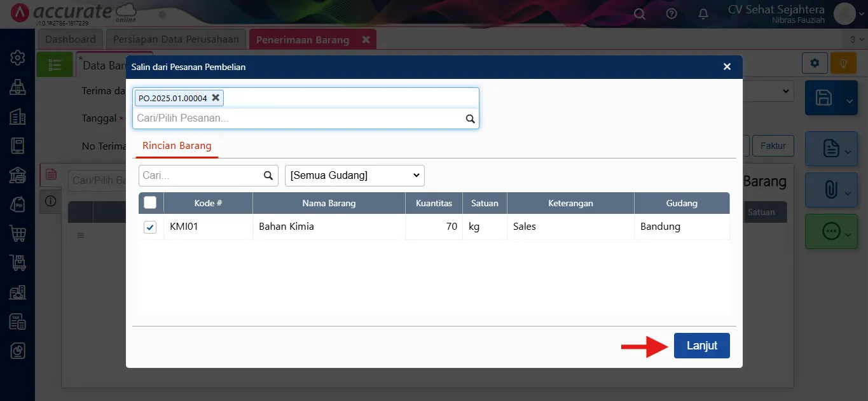Expand the arrow beside the document button

coord(849,151)
